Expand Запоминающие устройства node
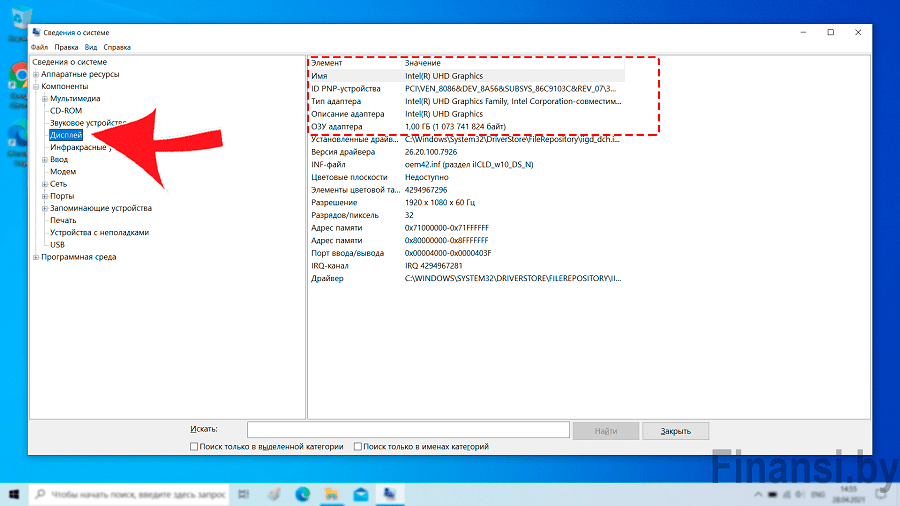 click(45, 208)
